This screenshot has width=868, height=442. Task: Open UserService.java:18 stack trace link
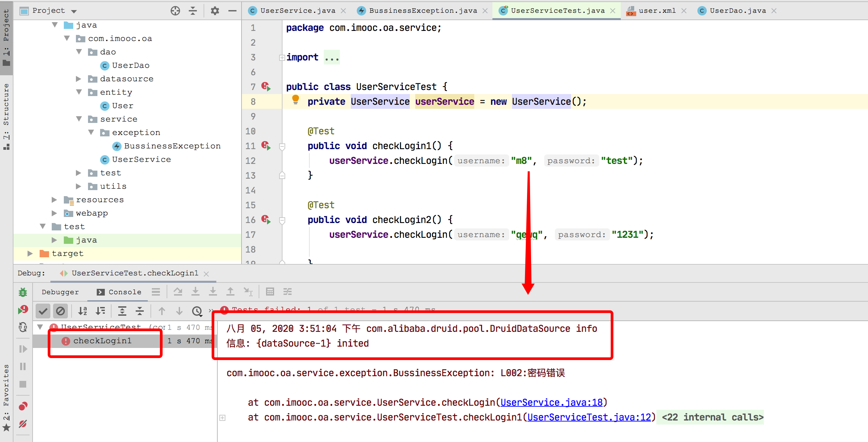(x=551, y=402)
